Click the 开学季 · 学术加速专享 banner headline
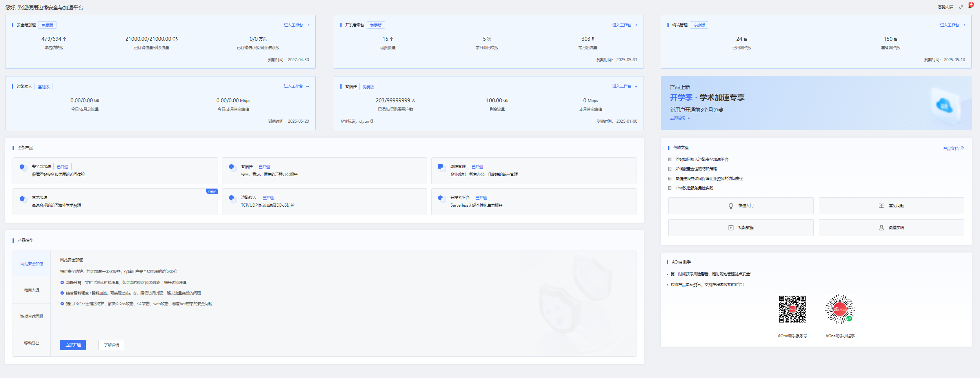 707,98
